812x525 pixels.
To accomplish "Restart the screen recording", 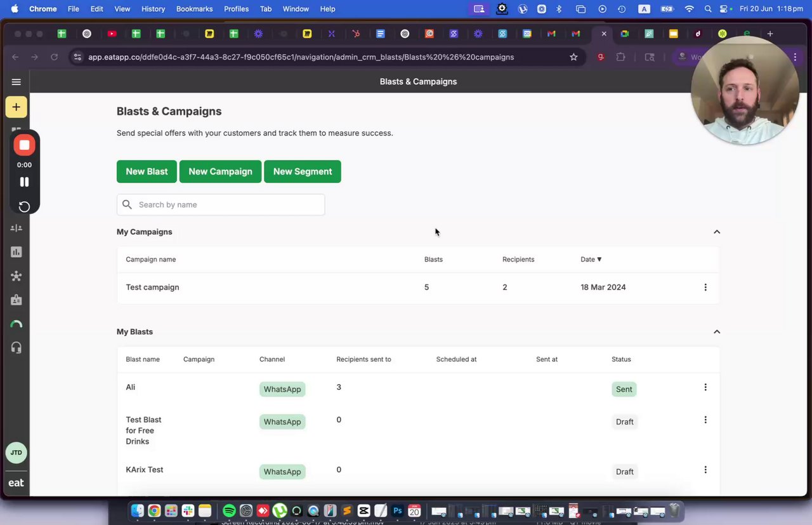I will click(24, 206).
